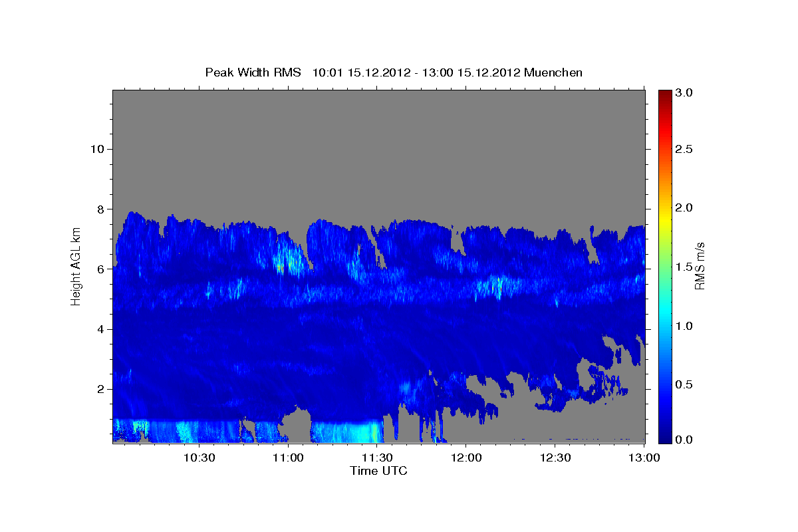This screenshot has height=532, width=798.
Task: Click the plot title "Peak Width RMS"
Action: (253, 72)
